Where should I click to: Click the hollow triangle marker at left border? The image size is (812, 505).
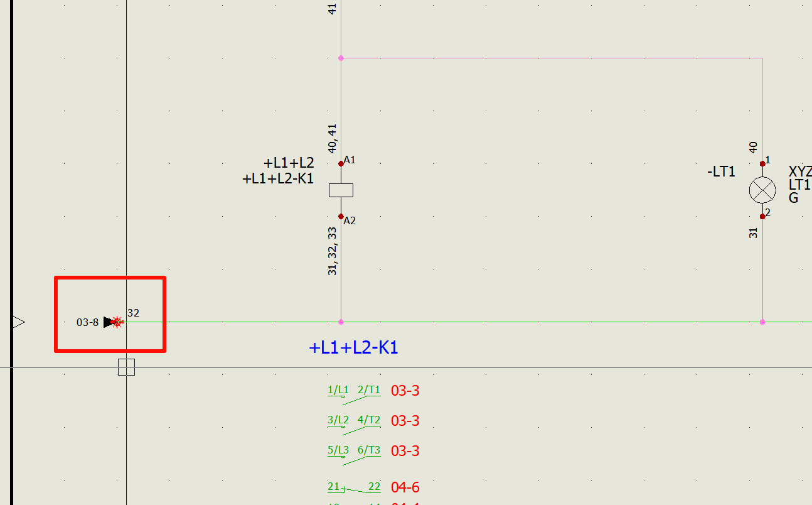(x=19, y=322)
